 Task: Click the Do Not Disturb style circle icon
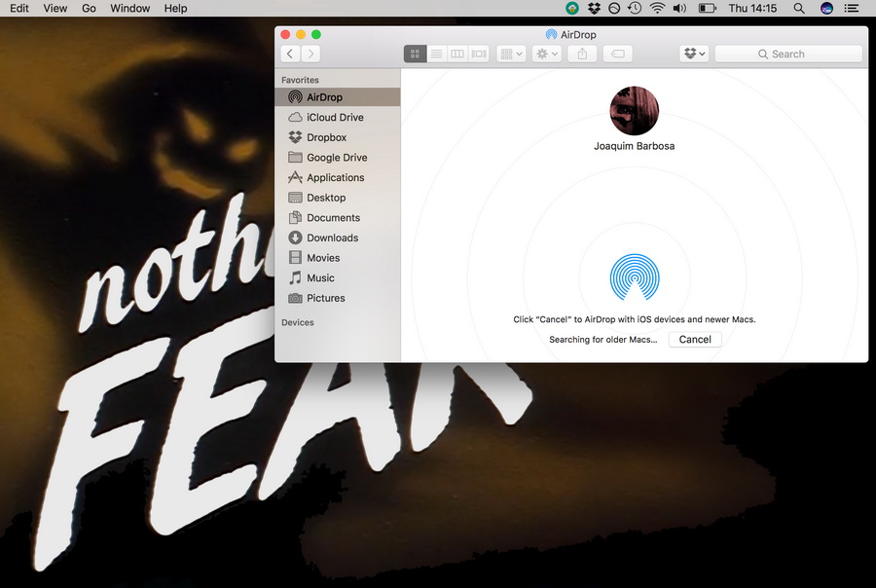pyautogui.click(x=614, y=9)
